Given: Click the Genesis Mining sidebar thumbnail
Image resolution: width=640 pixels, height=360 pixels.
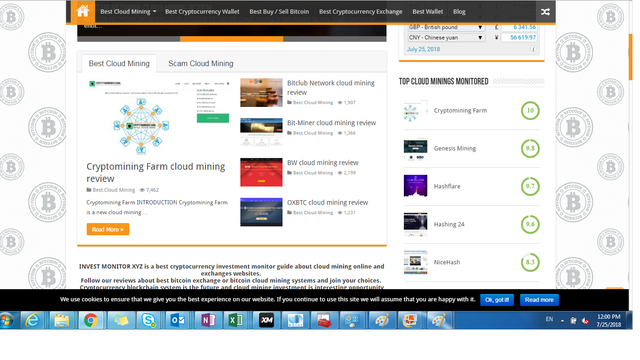Looking at the screenshot, I should pyautogui.click(x=416, y=149).
